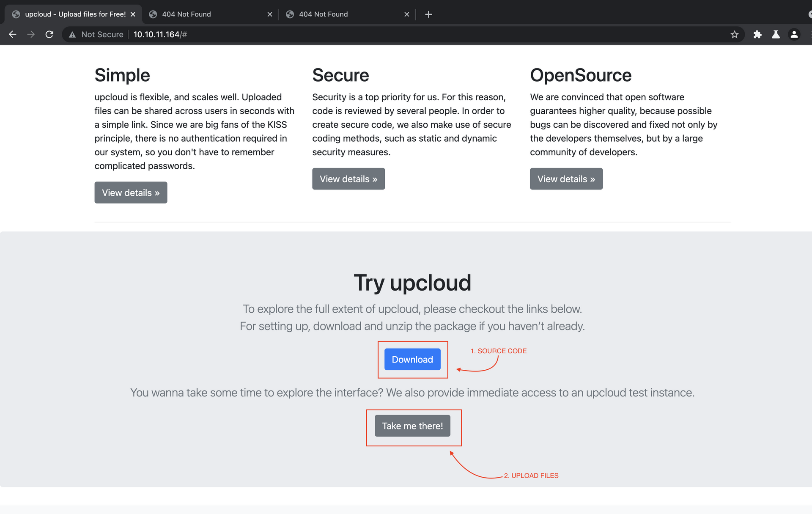
Task: Open the Extensions puzzle icon
Action: click(x=757, y=34)
